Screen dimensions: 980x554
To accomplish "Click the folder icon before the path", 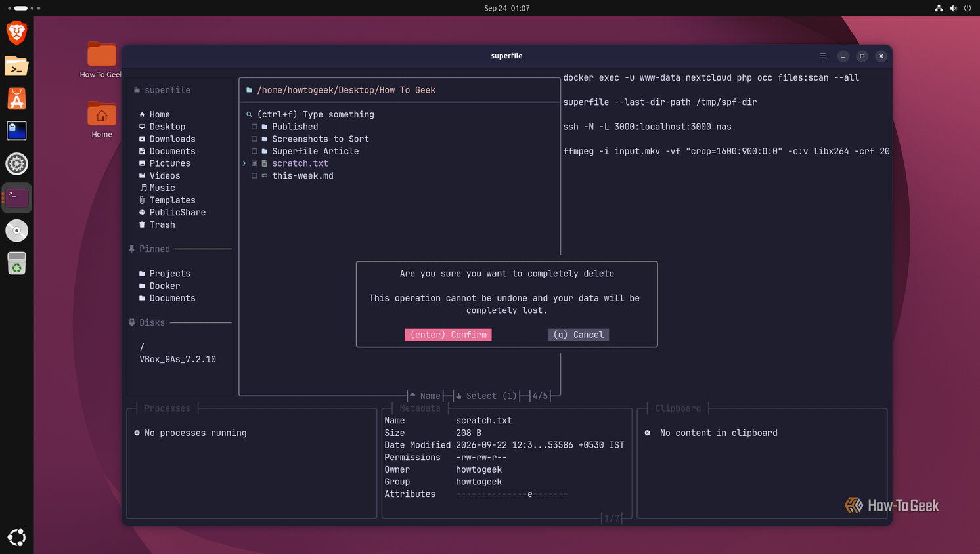I will (249, 90).
